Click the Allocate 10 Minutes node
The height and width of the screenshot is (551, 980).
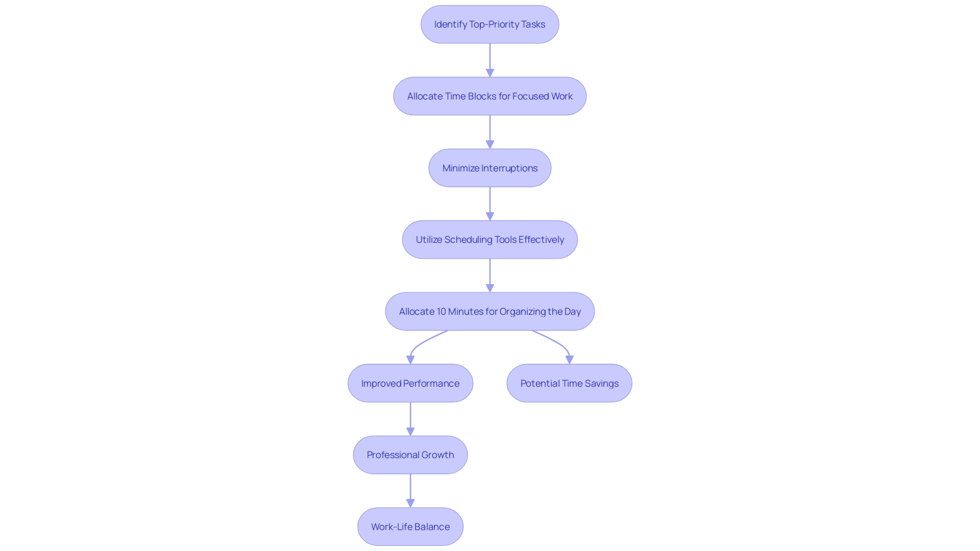[x=490, y=311]
